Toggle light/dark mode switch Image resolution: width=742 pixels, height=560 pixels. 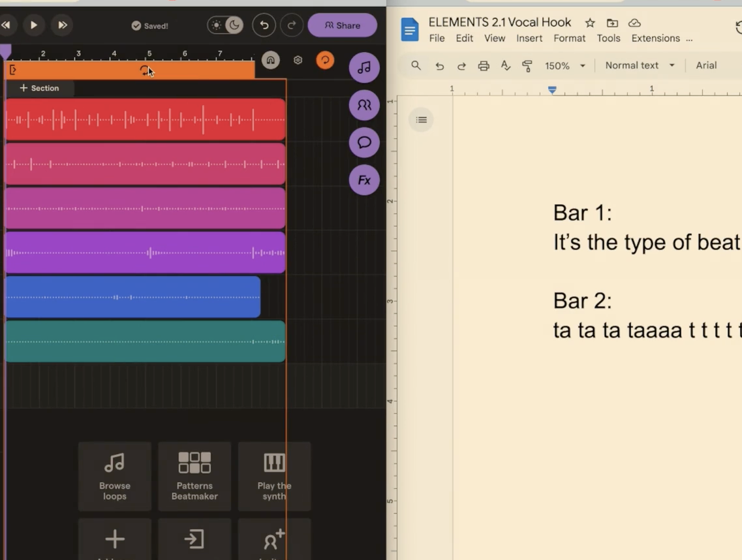pos(225,25)
